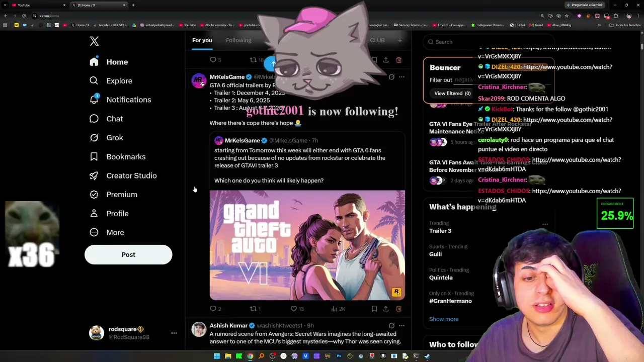Image resolution: width=644 pixels, height=362 pixels.
Task: Open MrKelsGame profile avatar
Action: point(199,80)
